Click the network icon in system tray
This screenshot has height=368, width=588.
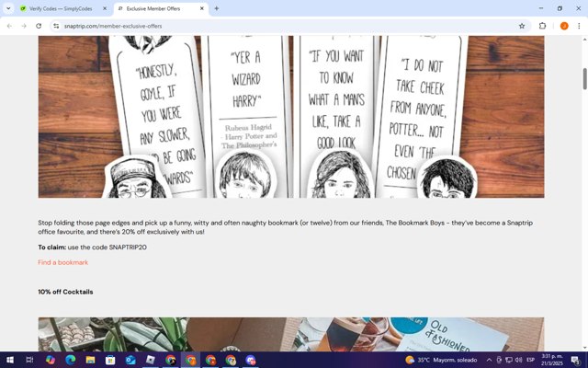coord(509,360)
